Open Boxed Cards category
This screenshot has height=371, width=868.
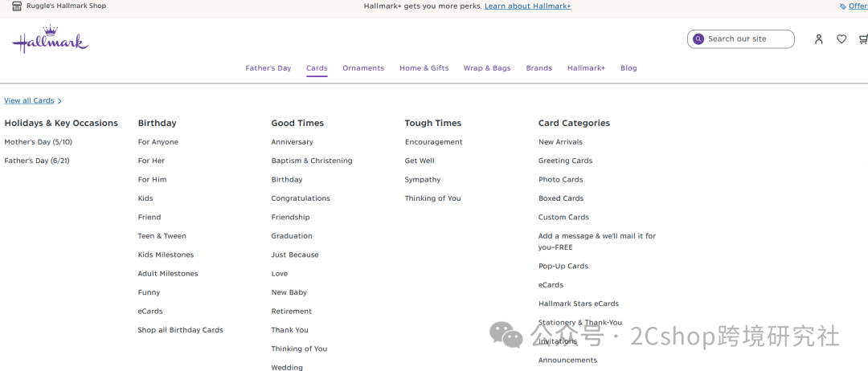(561, 198)
